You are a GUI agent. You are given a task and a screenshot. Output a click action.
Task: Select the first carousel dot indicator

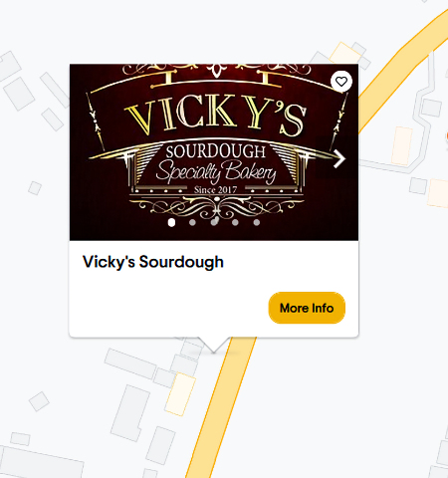click(x=171, y=222)
